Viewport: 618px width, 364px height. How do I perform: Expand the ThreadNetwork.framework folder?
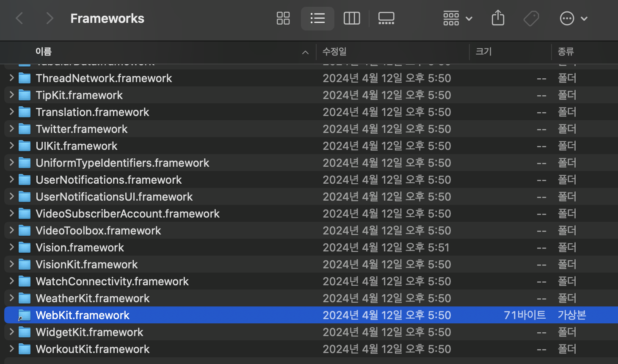(x=11, y=77)
